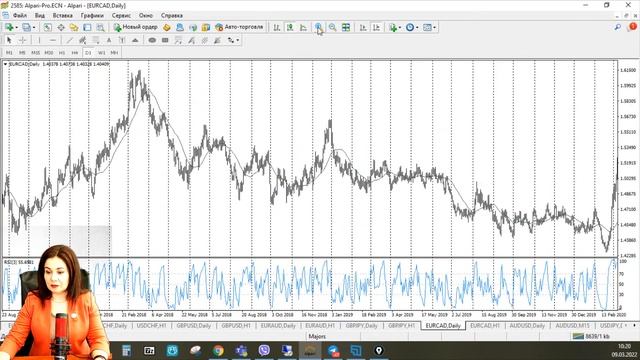
Task: Open the Графики menu
Action: point(92,16)
